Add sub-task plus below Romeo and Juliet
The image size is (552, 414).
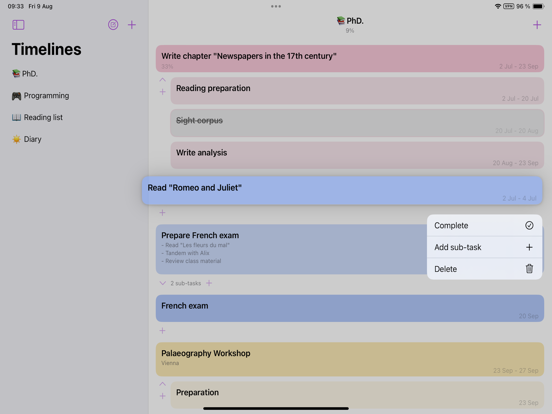click(x=162, y=213)
